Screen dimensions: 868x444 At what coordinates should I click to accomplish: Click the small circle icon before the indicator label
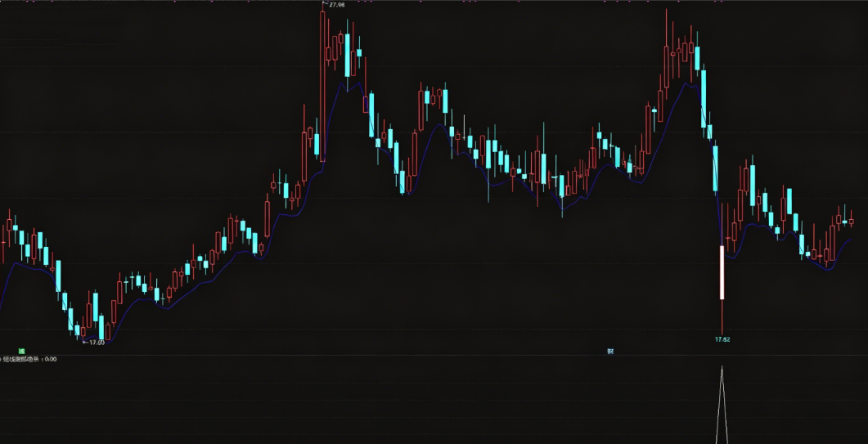(x=1, y=359)
